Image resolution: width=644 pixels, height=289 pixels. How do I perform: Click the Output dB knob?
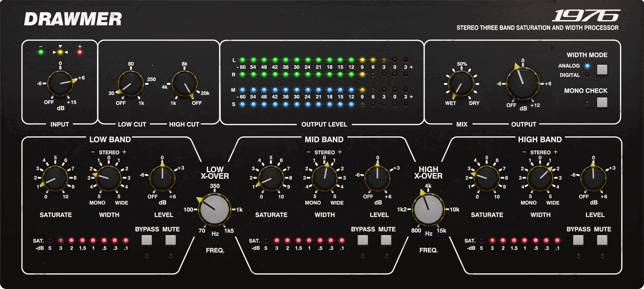(x=523, y=84)
